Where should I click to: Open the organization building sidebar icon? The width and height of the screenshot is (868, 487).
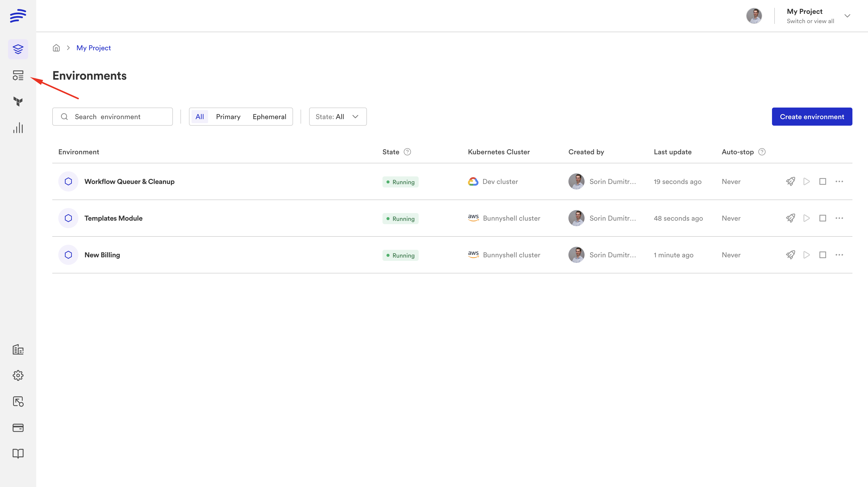(x=18, y=350)
